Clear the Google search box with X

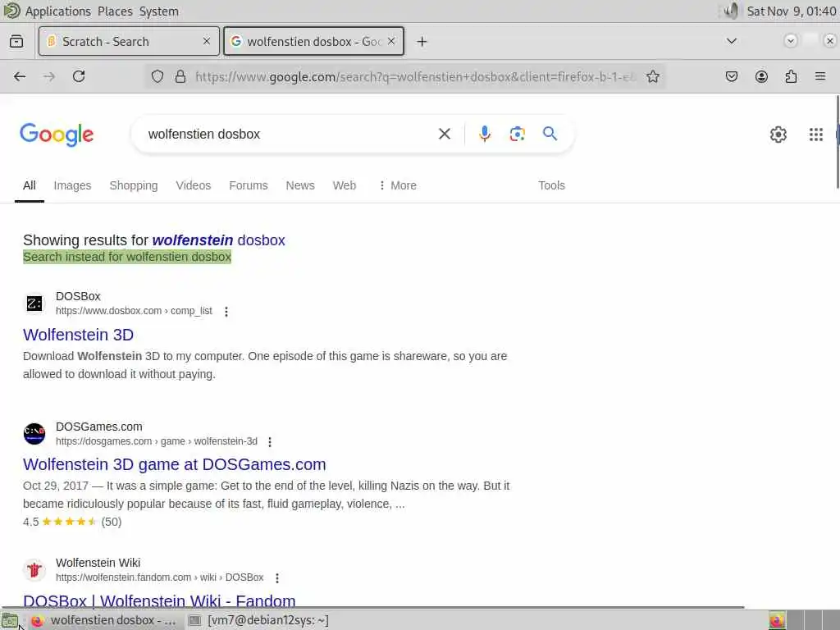(x=445, y=134)
